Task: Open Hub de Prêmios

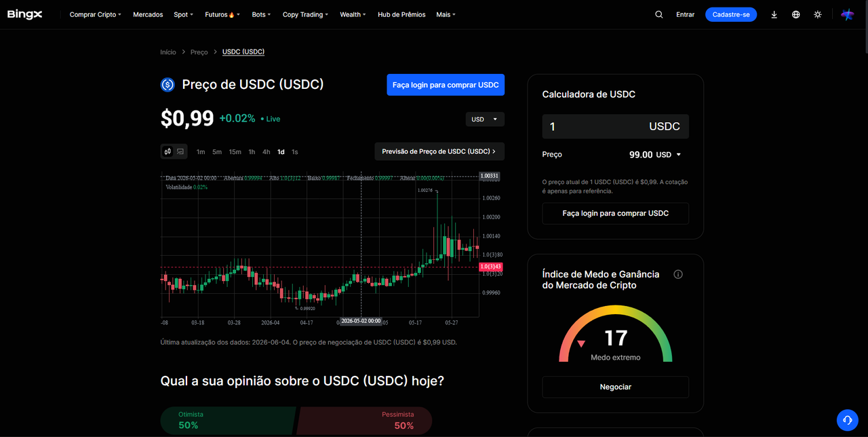Action: pyautogui.click(x=401, y=14)
